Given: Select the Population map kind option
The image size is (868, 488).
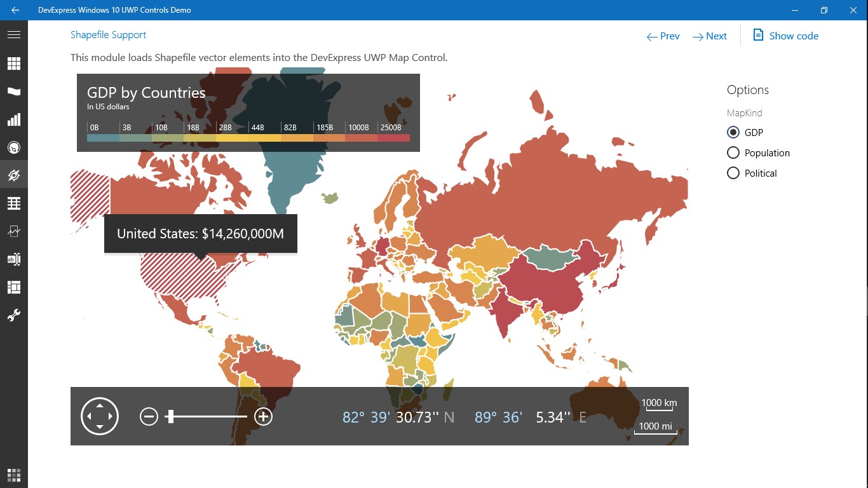Looking at the screenshot, I should pos(758,153).
